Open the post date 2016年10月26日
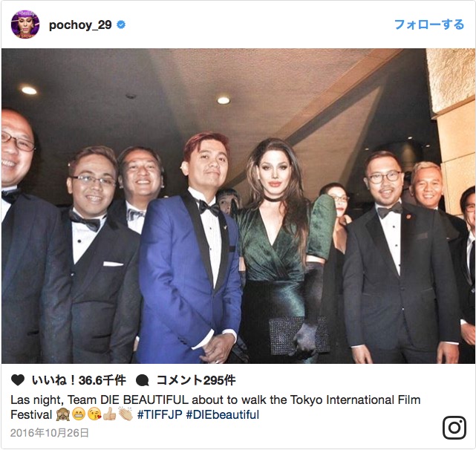This screenshot has width=476, height=450. click(x=50, y=433)
